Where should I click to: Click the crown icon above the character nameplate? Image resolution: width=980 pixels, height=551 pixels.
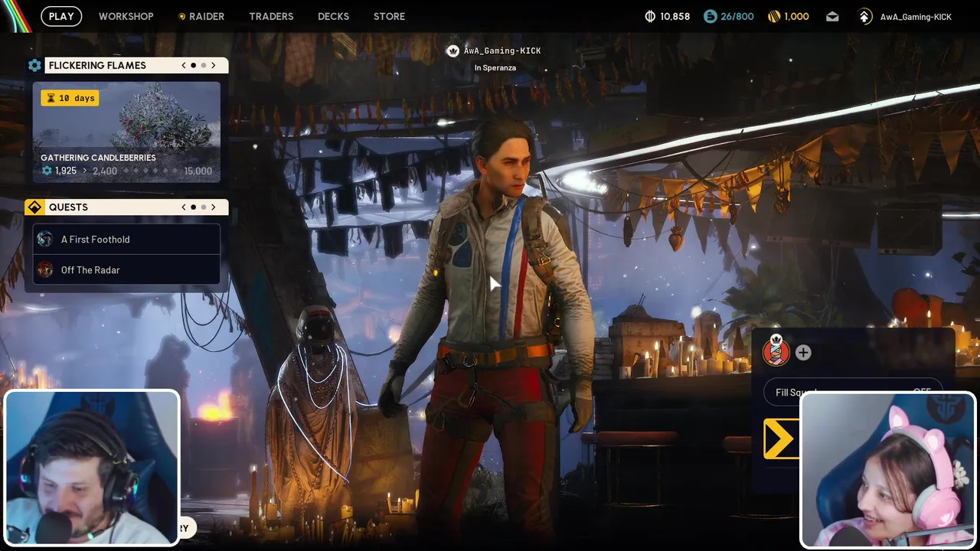452,51
